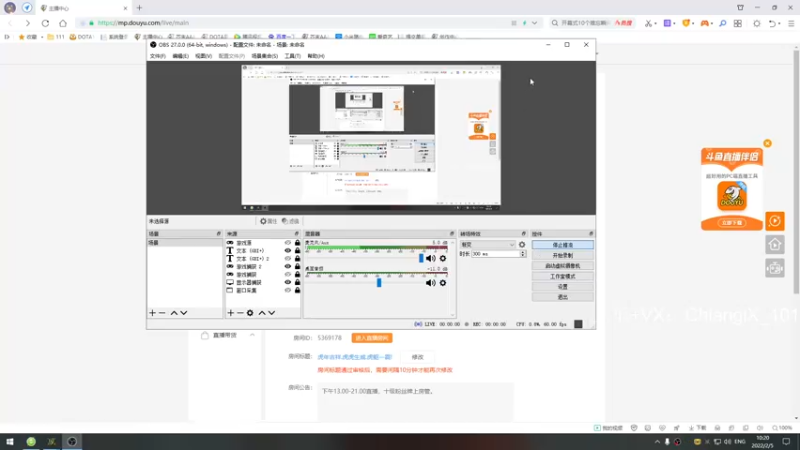Collapse the 直播带货 sidebar section
The image size is (800, 450).
252,335
